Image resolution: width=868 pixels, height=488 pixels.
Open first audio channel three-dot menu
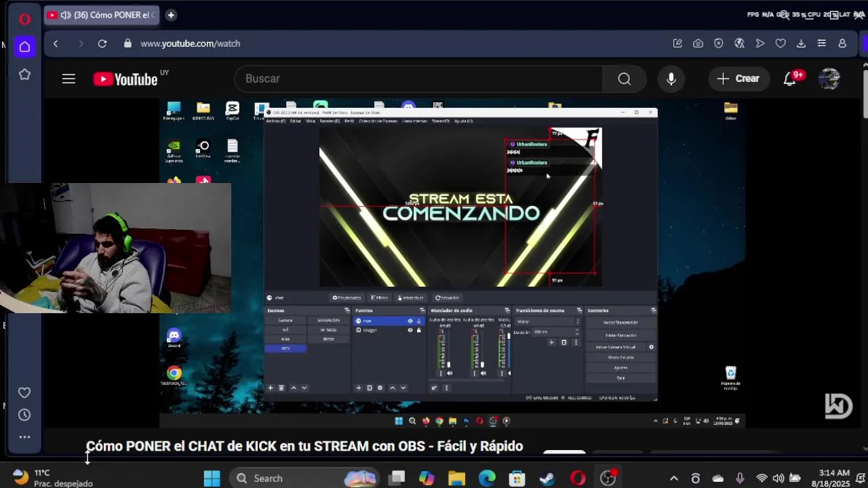441,373
